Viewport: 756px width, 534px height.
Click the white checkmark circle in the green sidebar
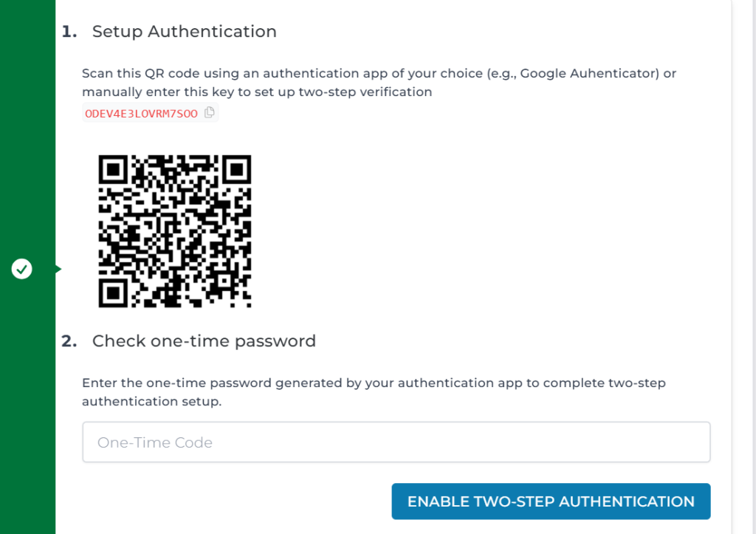22,270
